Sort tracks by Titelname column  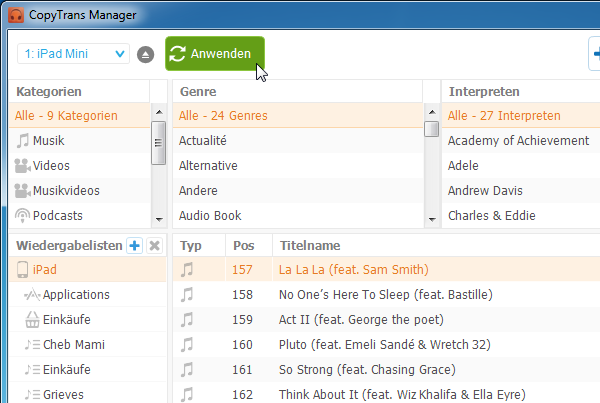tap(436, 245)
